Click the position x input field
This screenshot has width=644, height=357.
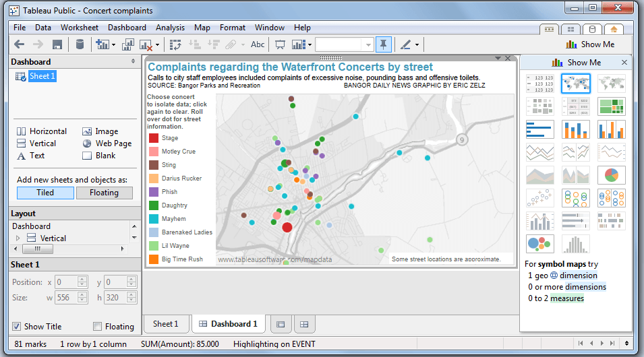point(67,282)
